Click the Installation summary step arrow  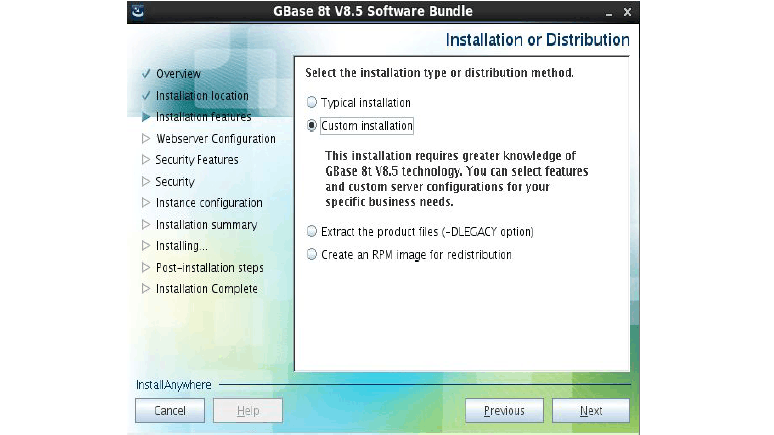[x=146, y=225]
